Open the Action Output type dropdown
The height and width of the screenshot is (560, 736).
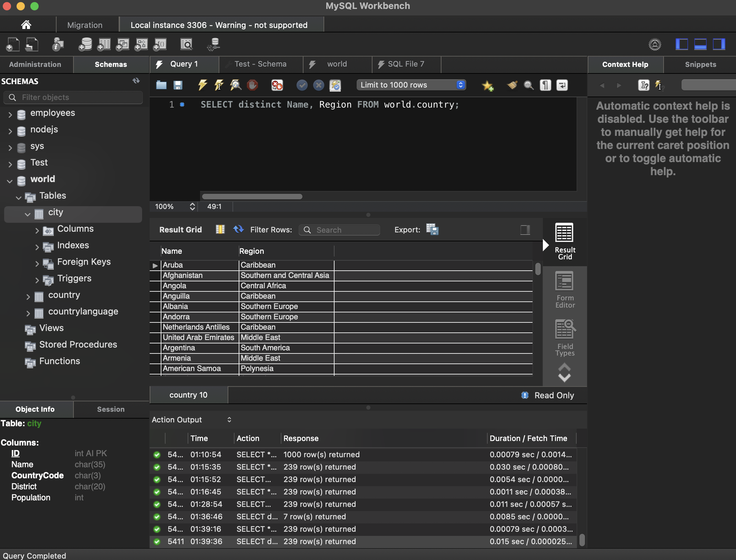(191, 420)
